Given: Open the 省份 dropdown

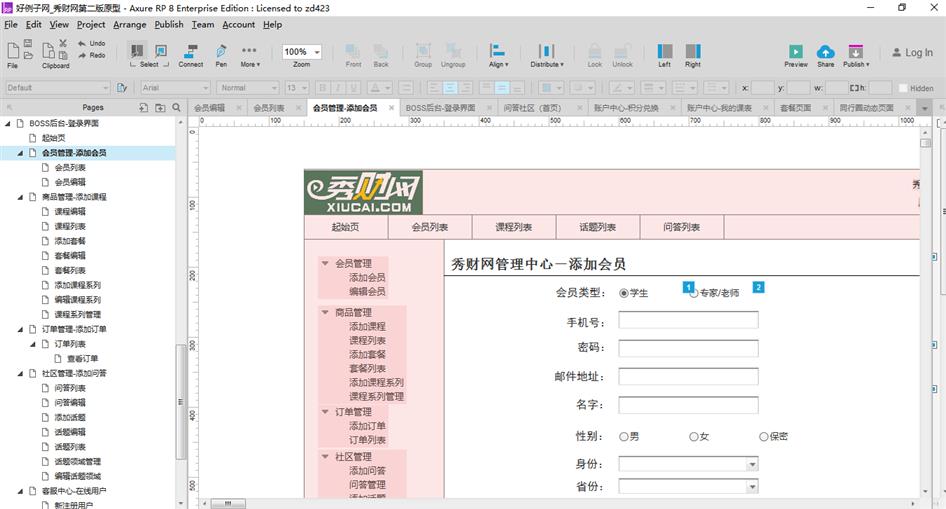Looking at the screenshot, I should pyautogui.click(x=688, y=487).
